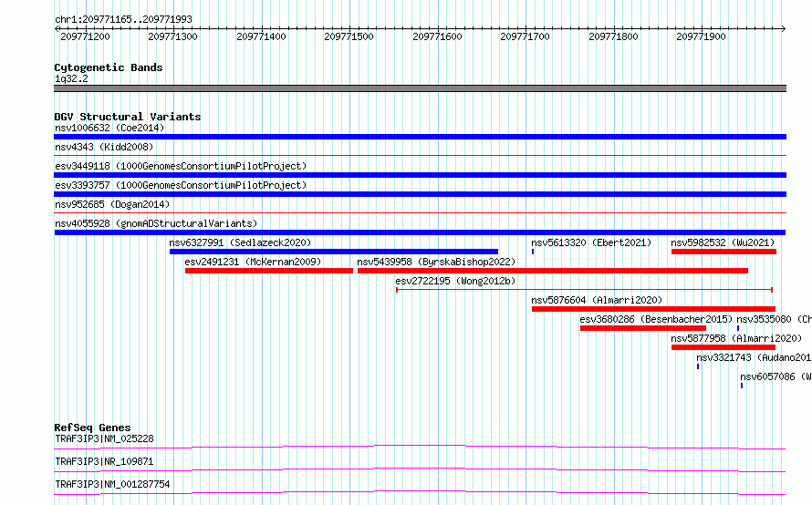Click ruler position 209771200
This screenshot has height=505, width=812.
pos(85,36)
